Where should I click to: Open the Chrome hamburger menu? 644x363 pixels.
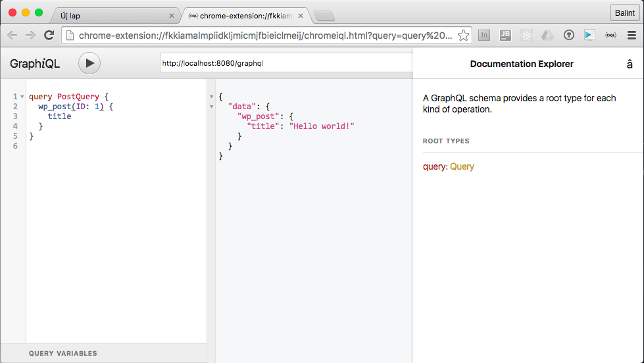[632, 36]
